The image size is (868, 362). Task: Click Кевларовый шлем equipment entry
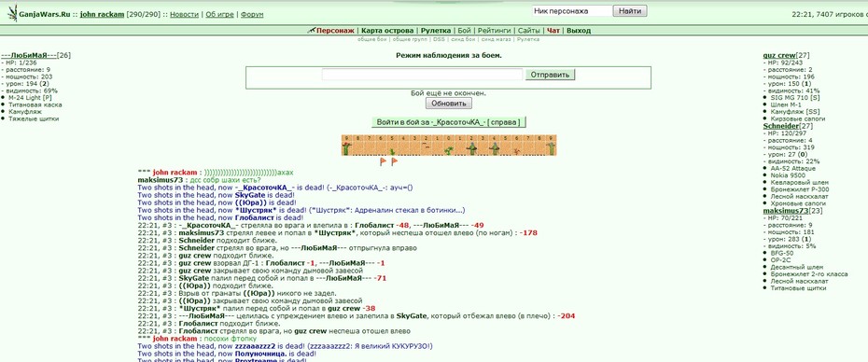799,183
